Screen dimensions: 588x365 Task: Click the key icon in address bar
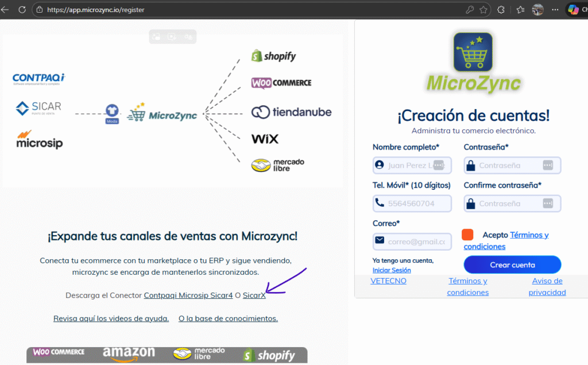coord(469,10)
